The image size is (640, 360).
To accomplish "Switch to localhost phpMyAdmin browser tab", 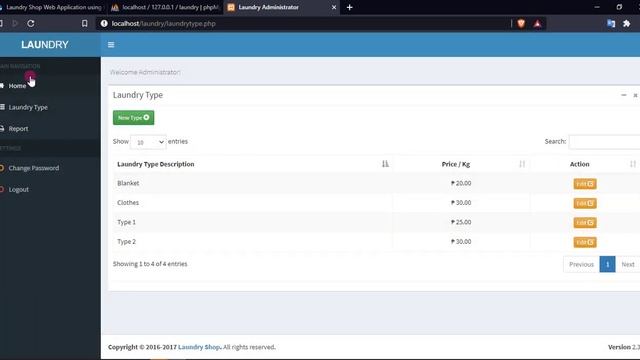I will tap(165, 7).
